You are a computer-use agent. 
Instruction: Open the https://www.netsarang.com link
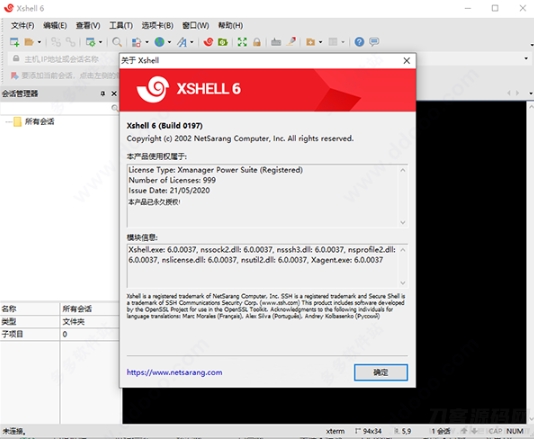pyautogui.click(x=174, y=372)
